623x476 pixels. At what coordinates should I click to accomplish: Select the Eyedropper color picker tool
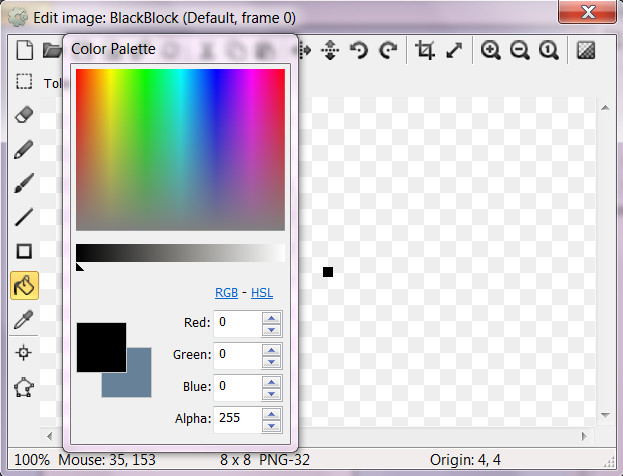[x=25, y=320]
